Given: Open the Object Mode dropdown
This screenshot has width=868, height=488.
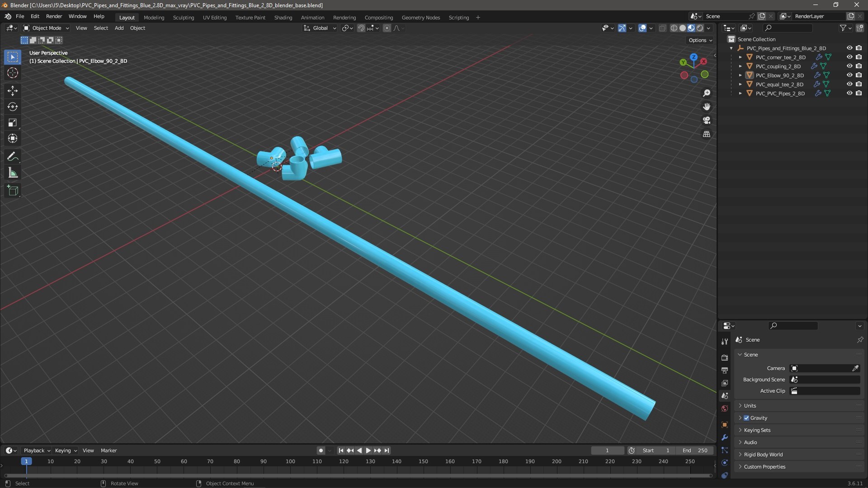Looking at the screenshot, I should [46, 28].
